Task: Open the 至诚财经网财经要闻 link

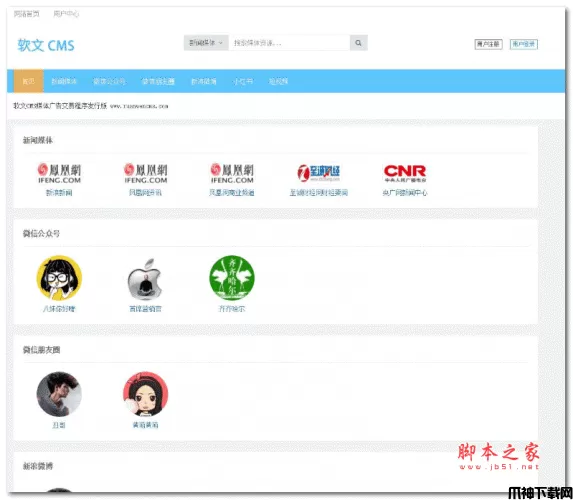Action: click(319, 193)
